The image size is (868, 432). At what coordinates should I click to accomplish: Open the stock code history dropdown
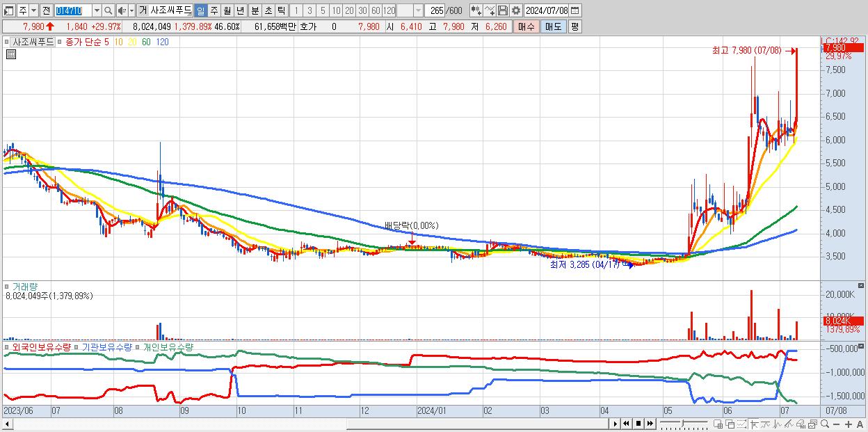[97, 10]
